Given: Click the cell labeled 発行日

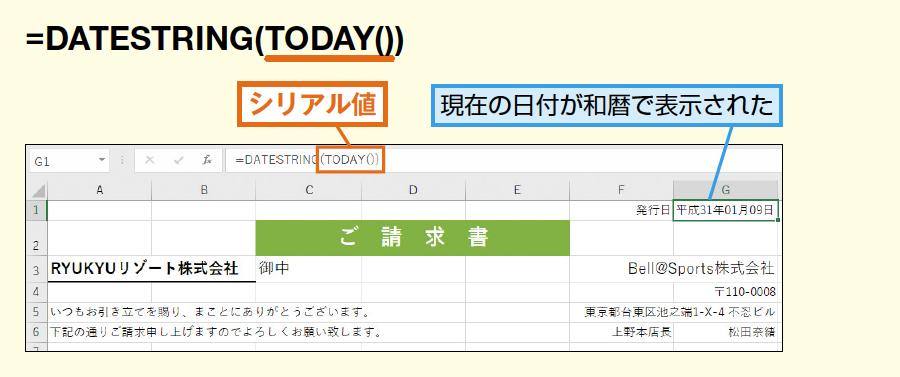Looking at the screenshot, I should pos(622,210).
